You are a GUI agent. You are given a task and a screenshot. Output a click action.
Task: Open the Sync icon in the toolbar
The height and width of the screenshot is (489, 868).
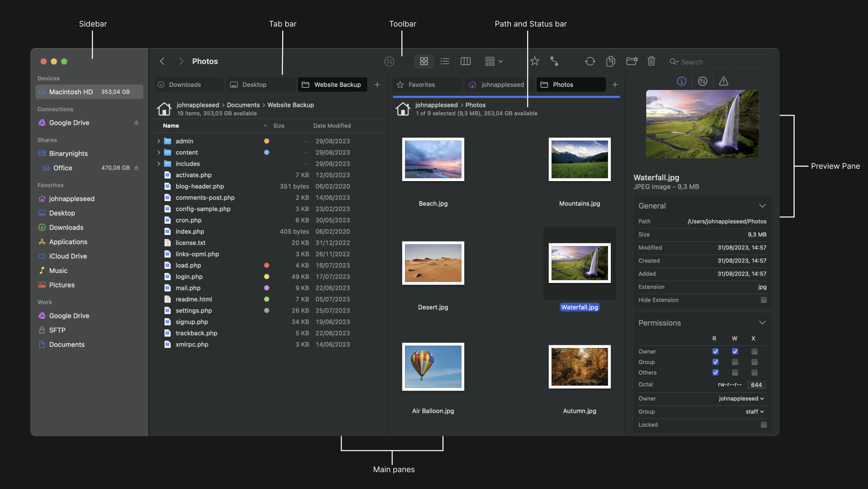click(590, 61)
